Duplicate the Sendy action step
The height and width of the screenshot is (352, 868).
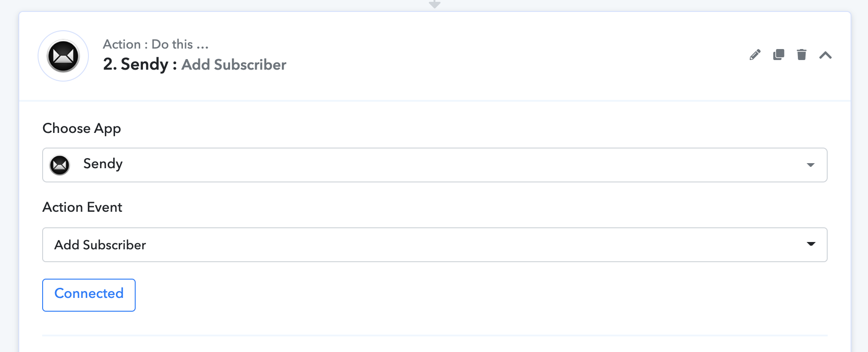[778, 55]
